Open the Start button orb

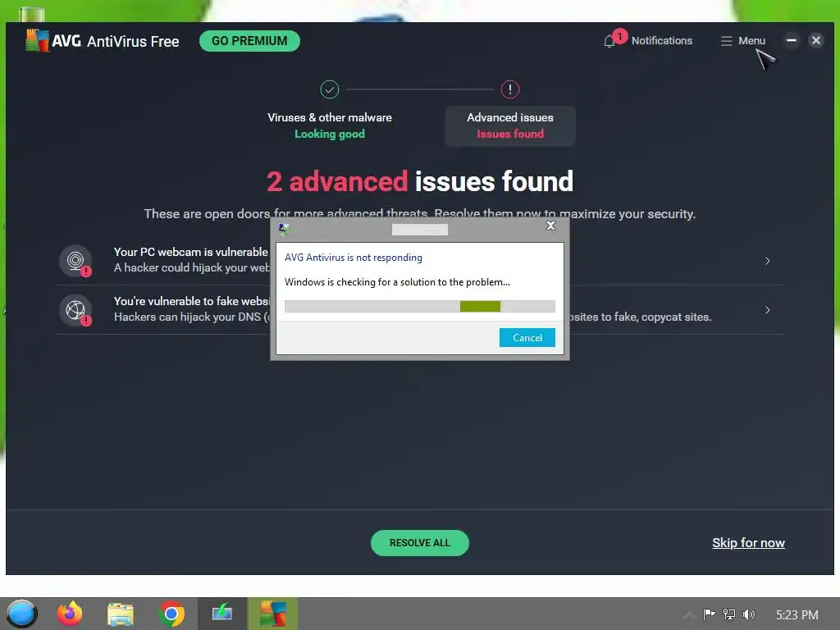[21, 614]
